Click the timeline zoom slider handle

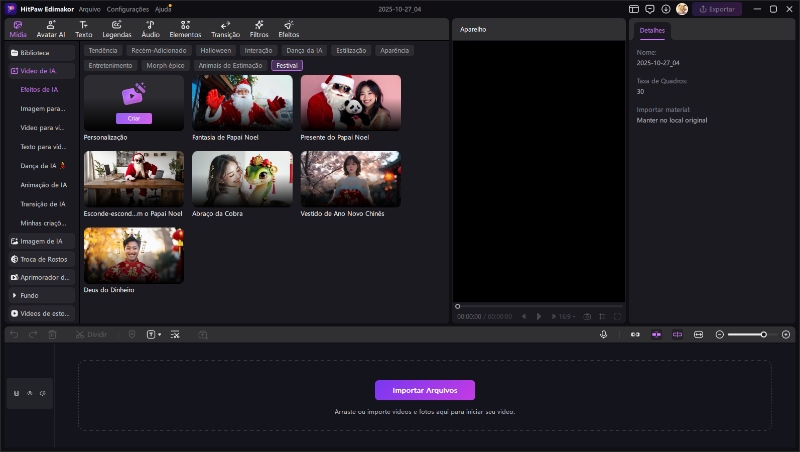point(763,334)
